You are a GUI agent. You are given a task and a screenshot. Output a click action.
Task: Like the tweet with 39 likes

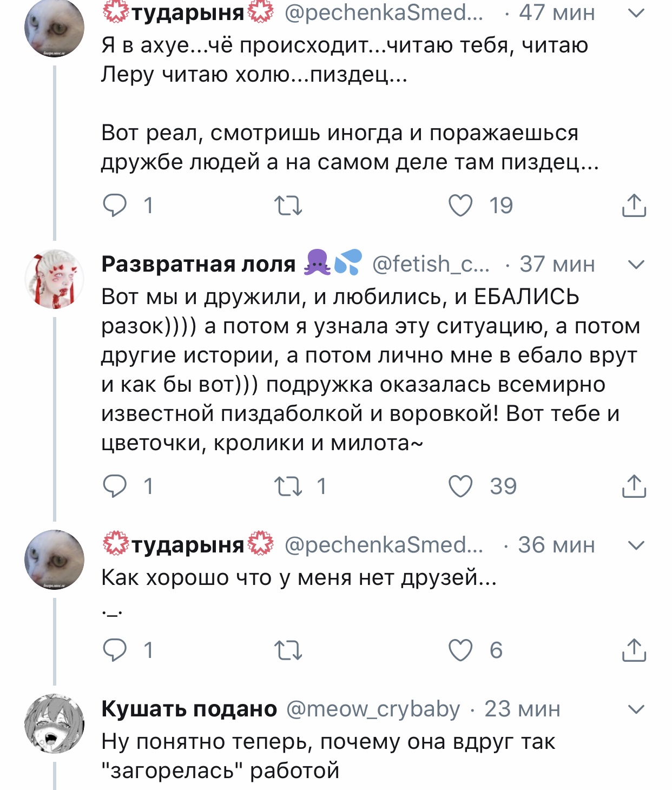pos(460,486)
